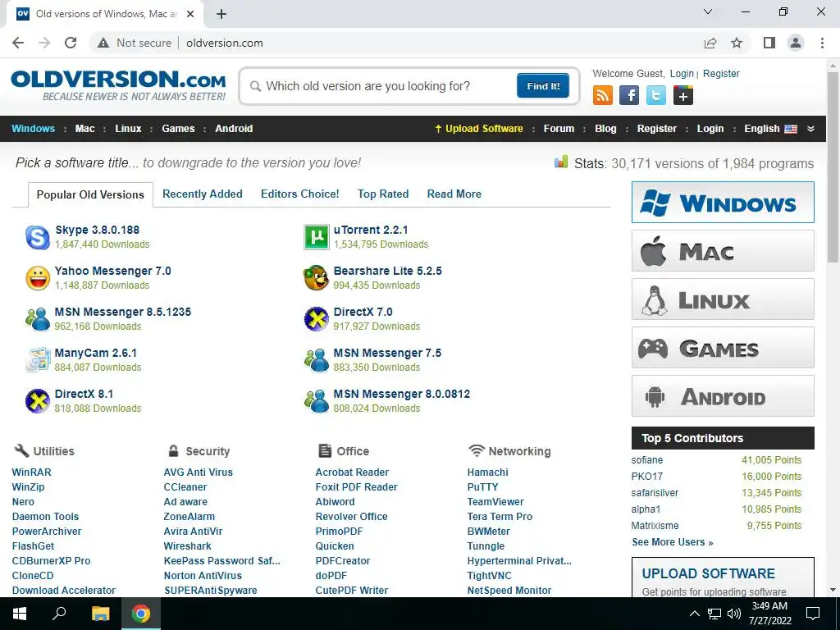Click the DirectX 7.0 icon
Image resolution: width=840 pixels, height=630 pixels.
(x=317, y=319)
